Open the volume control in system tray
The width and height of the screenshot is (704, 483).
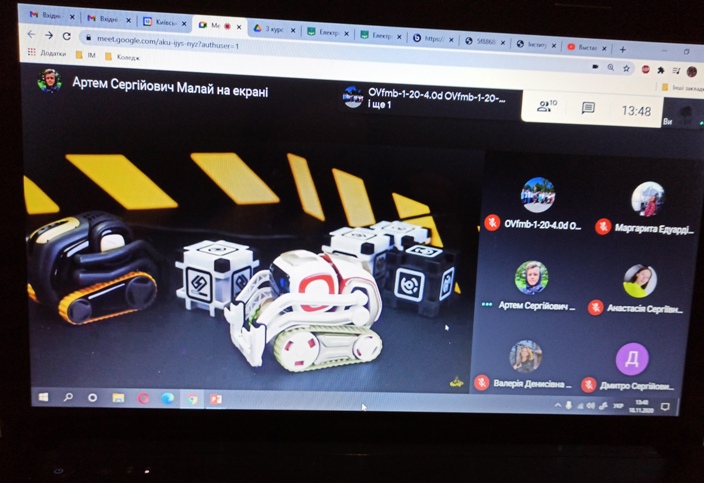591,406
